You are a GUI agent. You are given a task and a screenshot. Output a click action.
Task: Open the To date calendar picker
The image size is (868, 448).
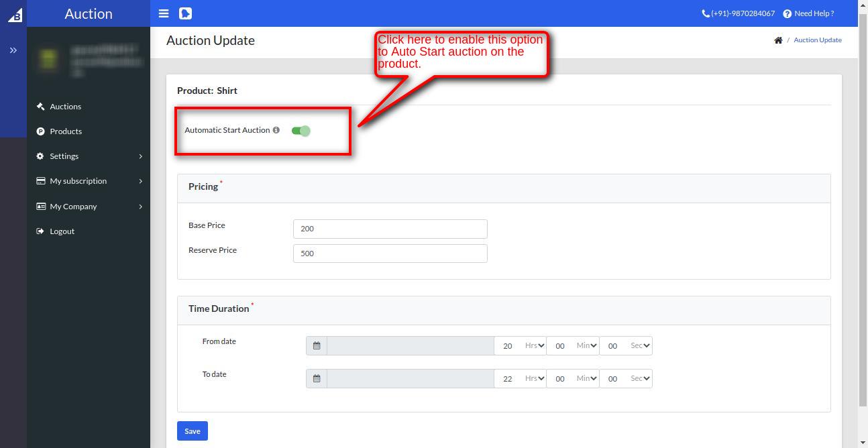316,378
